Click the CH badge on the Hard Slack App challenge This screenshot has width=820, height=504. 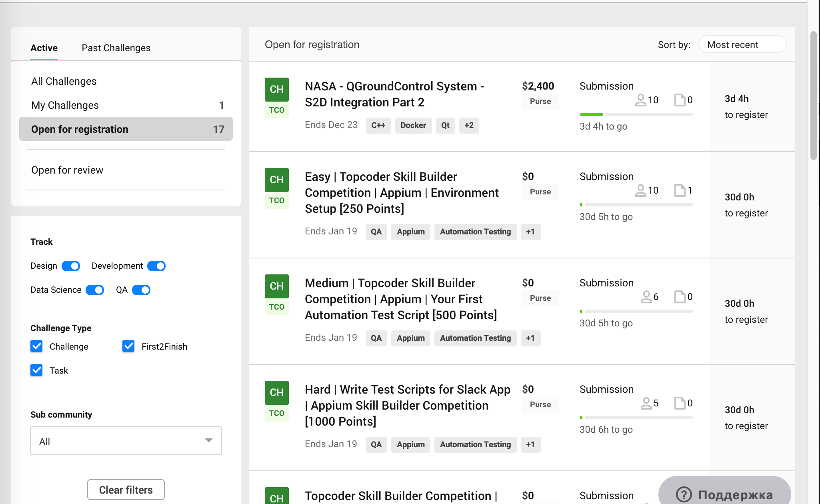[x=276, y=392]
